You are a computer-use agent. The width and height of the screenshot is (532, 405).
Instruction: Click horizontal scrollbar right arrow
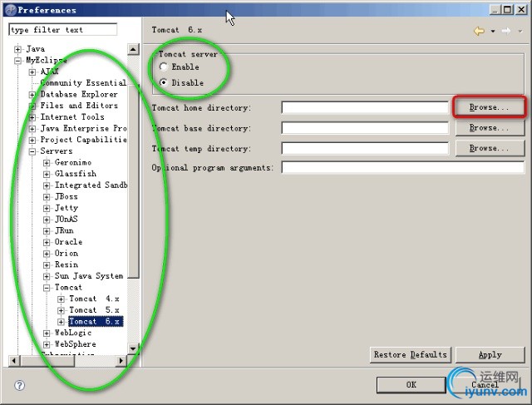(121, 361)
